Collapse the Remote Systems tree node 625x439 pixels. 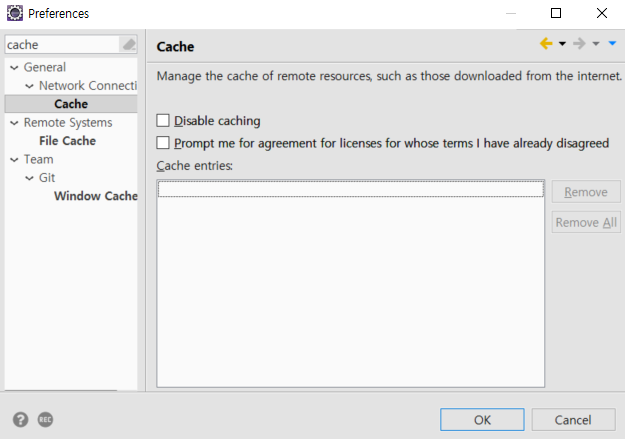click(14, 123)
